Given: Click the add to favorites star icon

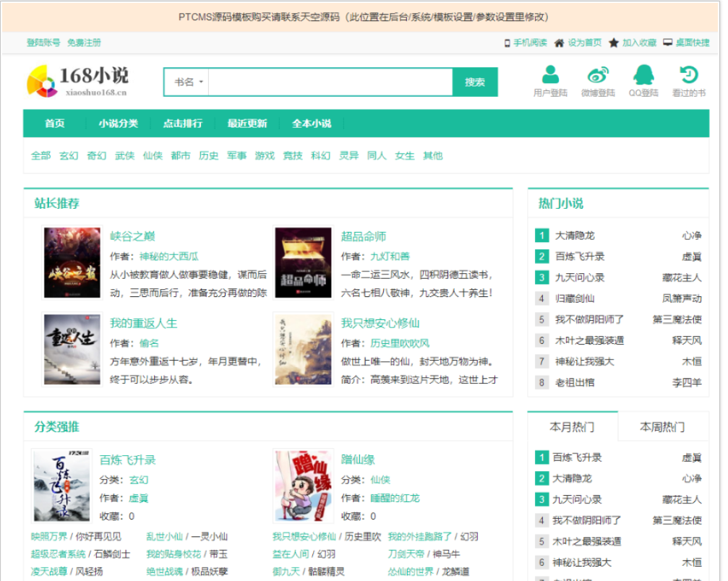Looking at the screenshot, I should tap(614, 43).
